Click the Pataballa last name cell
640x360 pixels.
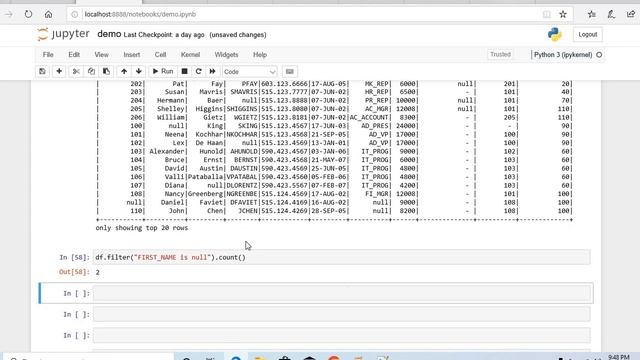tap(205, 177)
